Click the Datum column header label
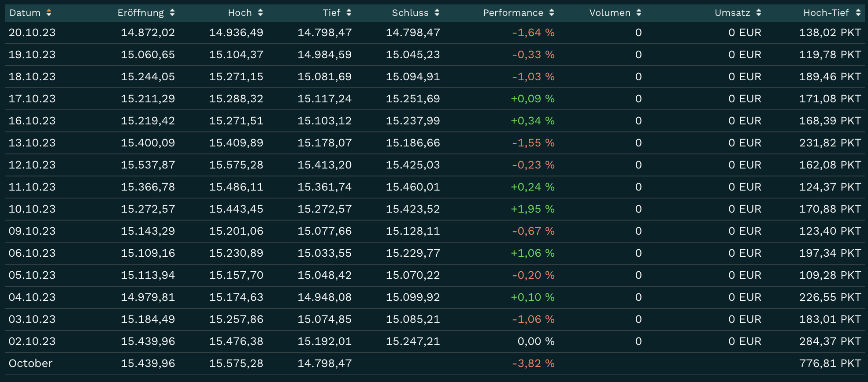The image size is (868, 382). click(x=25, y=13)
